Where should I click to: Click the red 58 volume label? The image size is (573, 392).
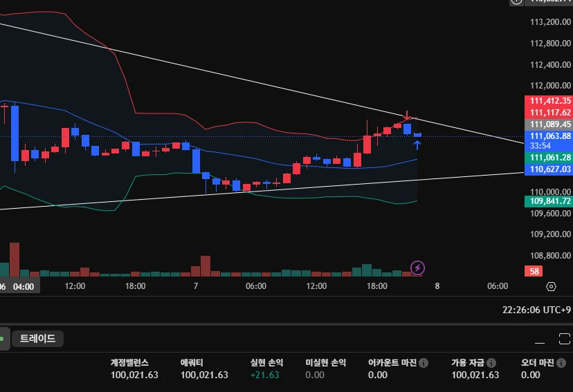click(x=534, y=271)
